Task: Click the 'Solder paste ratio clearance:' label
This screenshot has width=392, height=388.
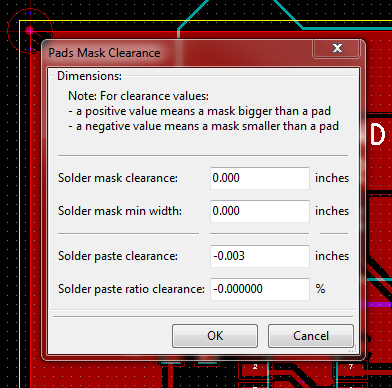Action: [x=131, y=289]
